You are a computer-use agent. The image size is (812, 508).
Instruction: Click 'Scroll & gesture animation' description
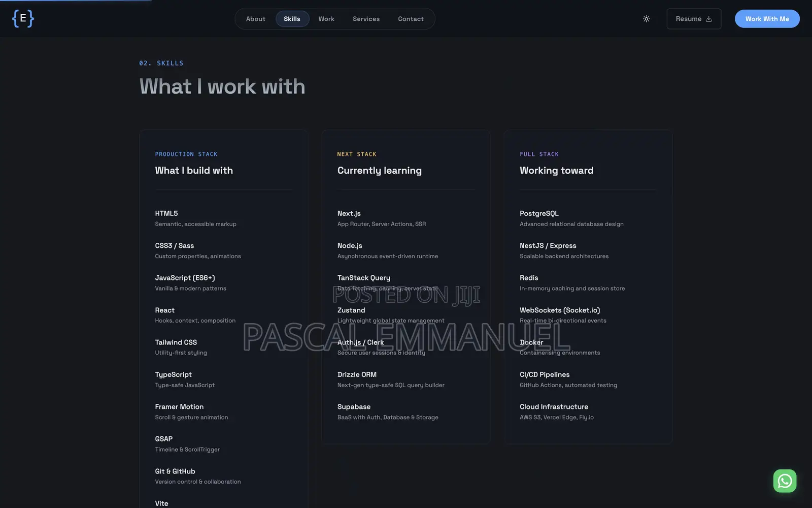[191, 417]
